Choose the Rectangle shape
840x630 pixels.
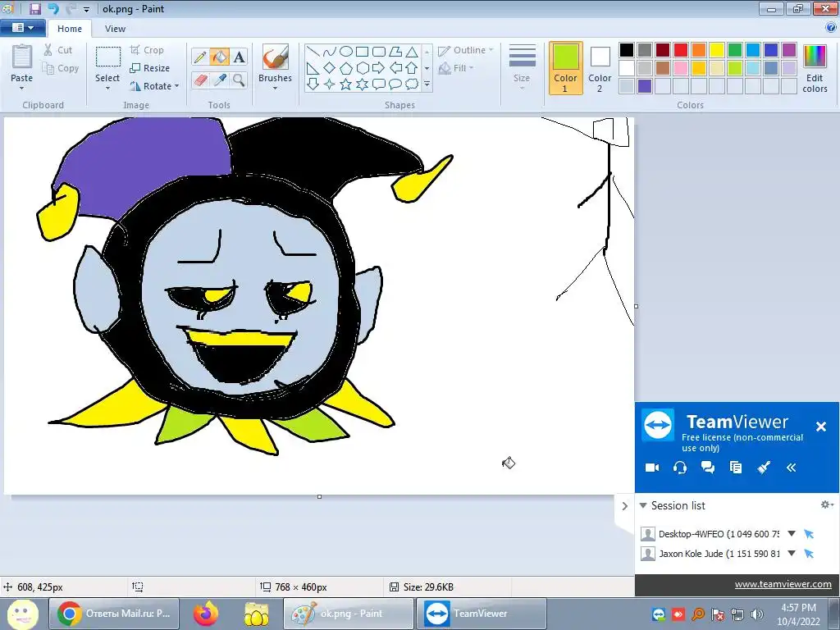[x=362, y=52]
